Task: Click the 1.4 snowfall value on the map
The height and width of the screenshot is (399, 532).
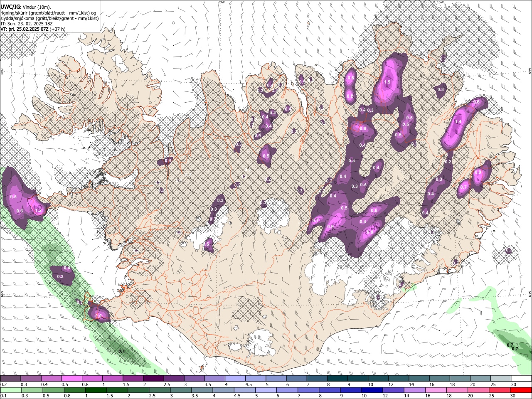Action: (458, 121)
